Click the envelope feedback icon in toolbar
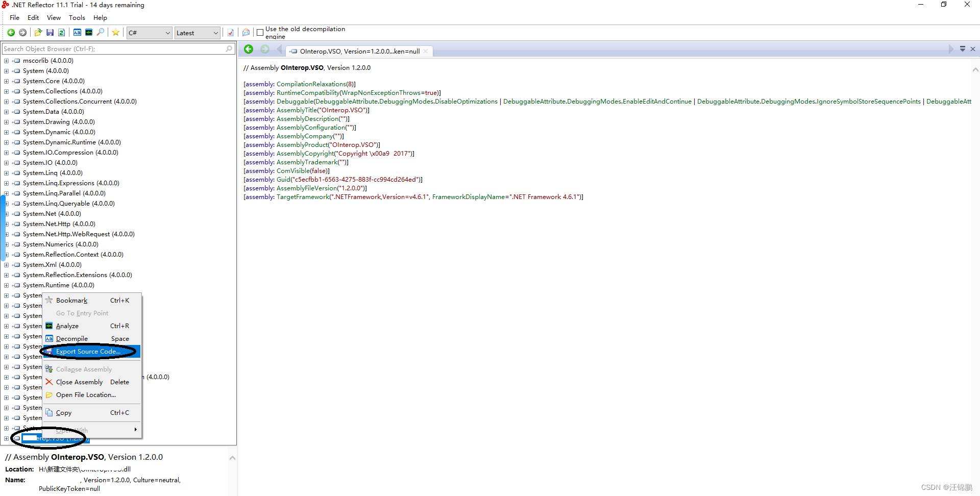The image size is (980, 496). tap(246, 33)
